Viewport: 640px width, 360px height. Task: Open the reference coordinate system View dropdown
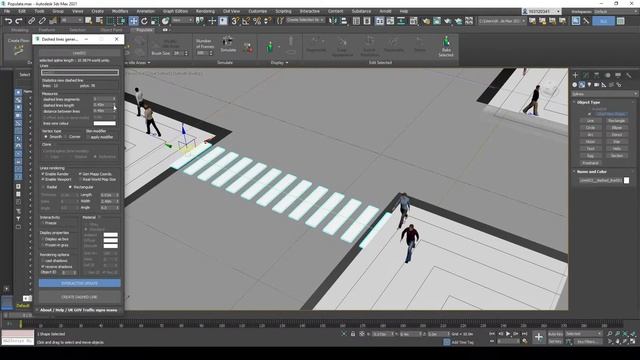182,20
